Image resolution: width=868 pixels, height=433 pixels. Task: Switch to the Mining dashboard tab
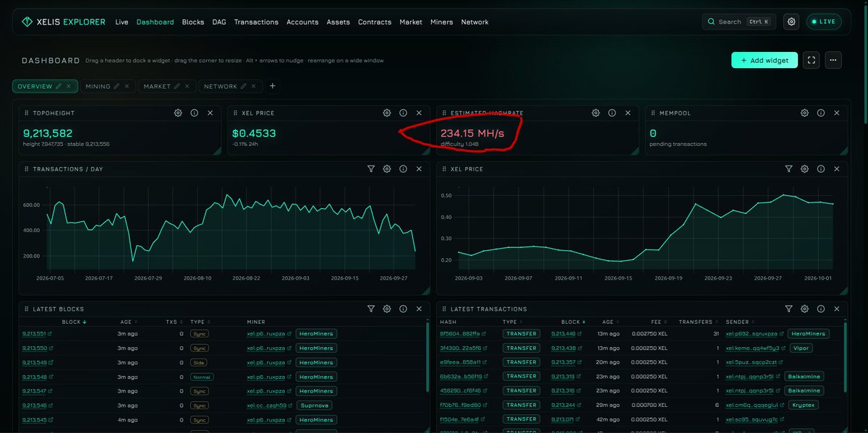(98, 86)
